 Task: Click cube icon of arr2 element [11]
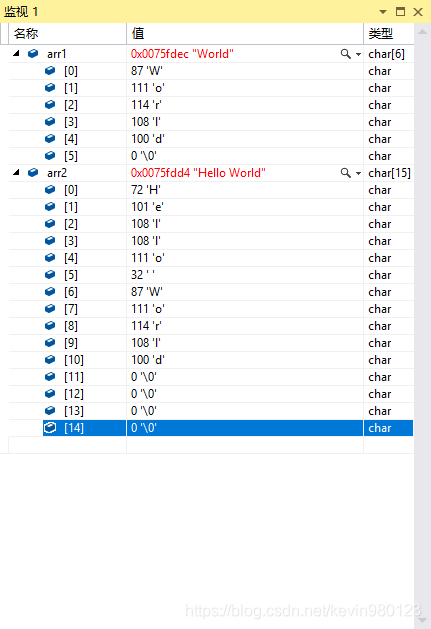pos(50,377)
